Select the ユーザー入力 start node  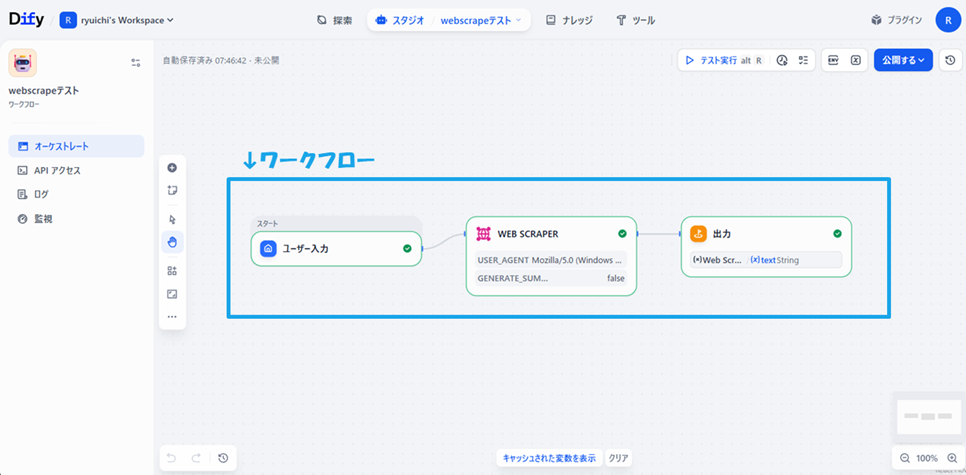336,249
